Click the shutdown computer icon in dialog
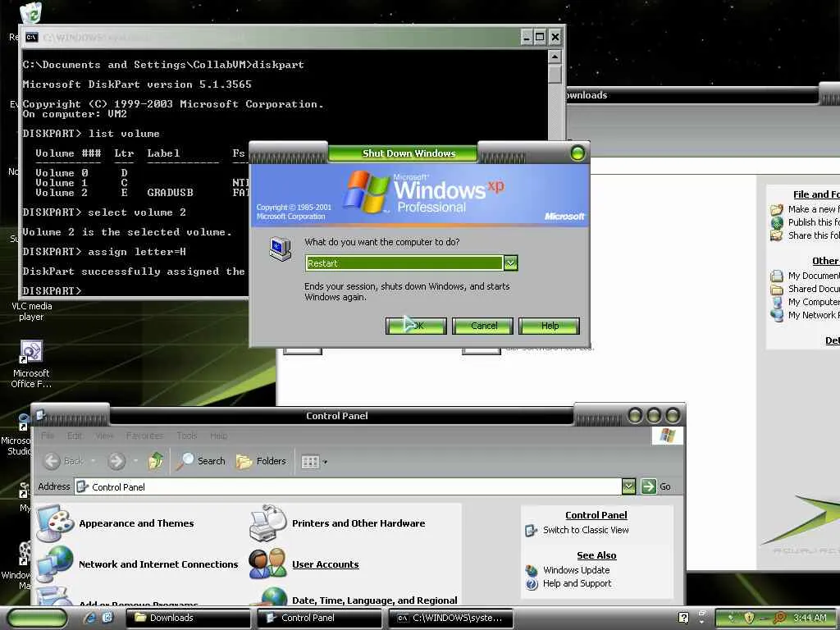 (281, 249)
